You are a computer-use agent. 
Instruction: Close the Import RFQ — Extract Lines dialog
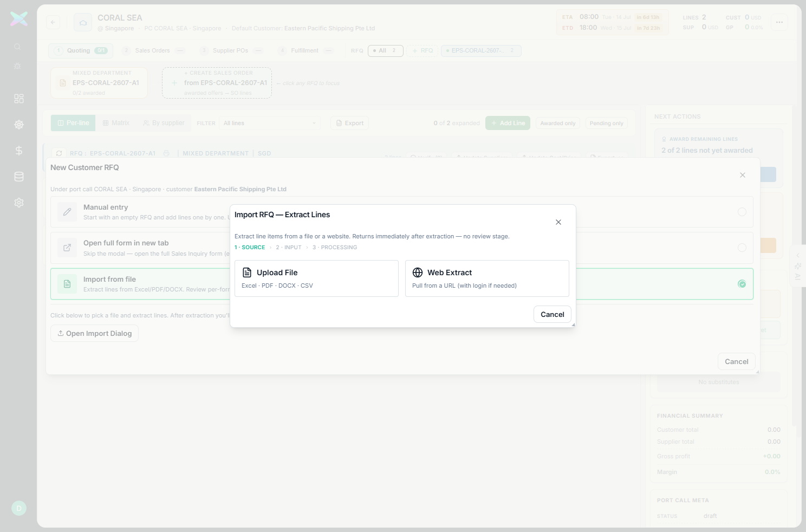[x=558, y=222]
